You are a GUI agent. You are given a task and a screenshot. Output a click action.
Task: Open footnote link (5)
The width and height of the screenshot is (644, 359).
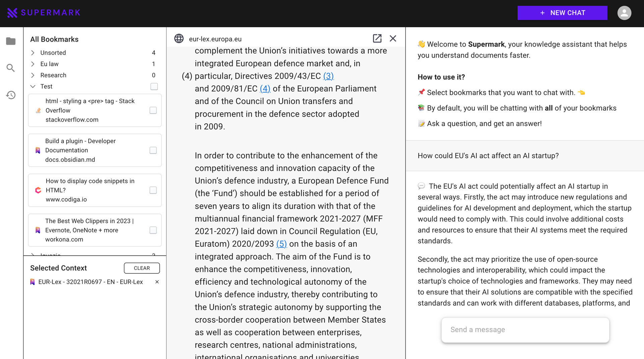coord(281,244)
